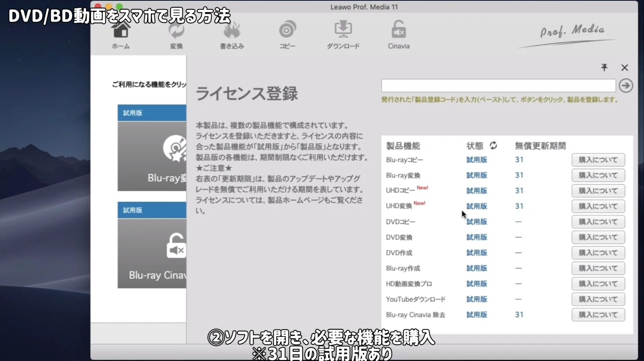Screen dimensions: 644x361
Task: Open the ダウンロード (Download) toolbar icon
Action: point(343,35)
